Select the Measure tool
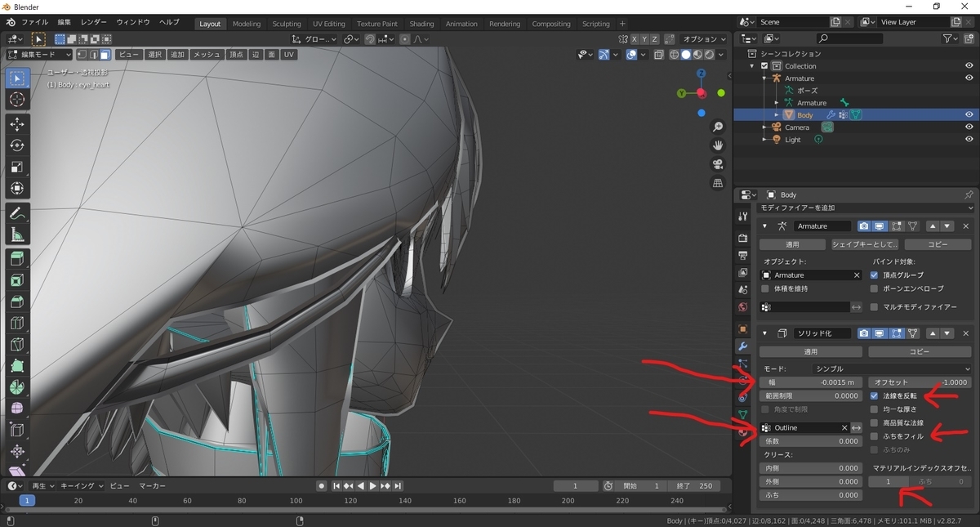Screen dimensions: 980x527 click(17, 234)
